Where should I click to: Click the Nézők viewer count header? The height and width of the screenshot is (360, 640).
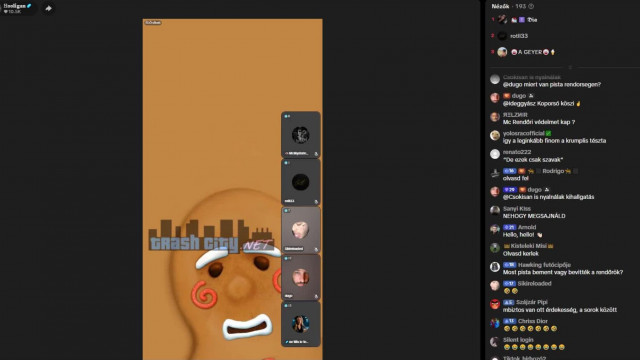coord(509,7)
